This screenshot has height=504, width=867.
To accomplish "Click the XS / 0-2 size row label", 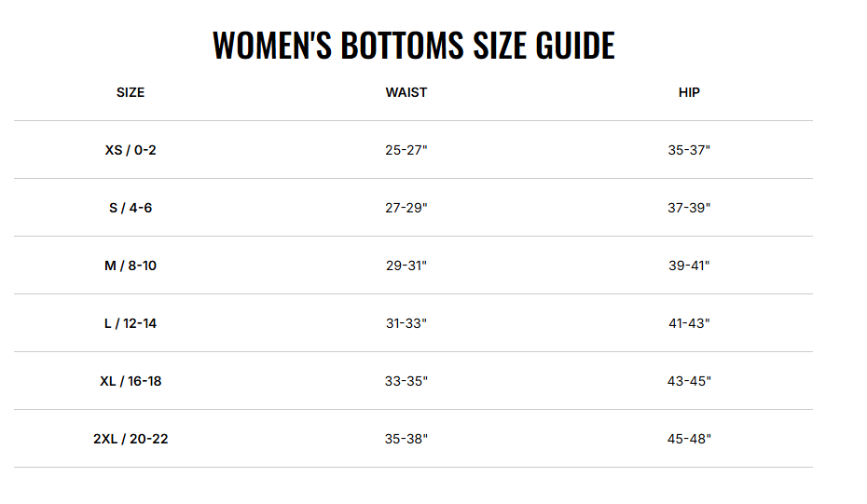I will tap(131, 150).
